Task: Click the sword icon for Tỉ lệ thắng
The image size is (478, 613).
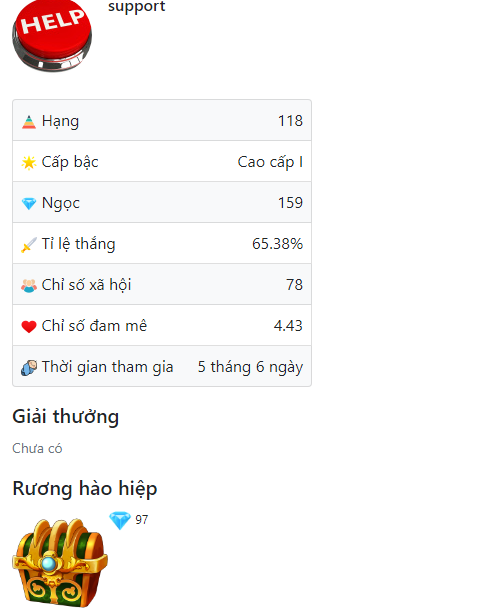Action: [x=29, y=245]
